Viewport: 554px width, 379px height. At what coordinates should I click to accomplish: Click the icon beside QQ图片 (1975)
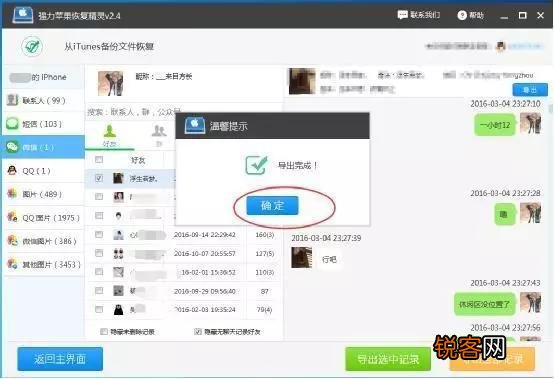(x=12, y=217)
